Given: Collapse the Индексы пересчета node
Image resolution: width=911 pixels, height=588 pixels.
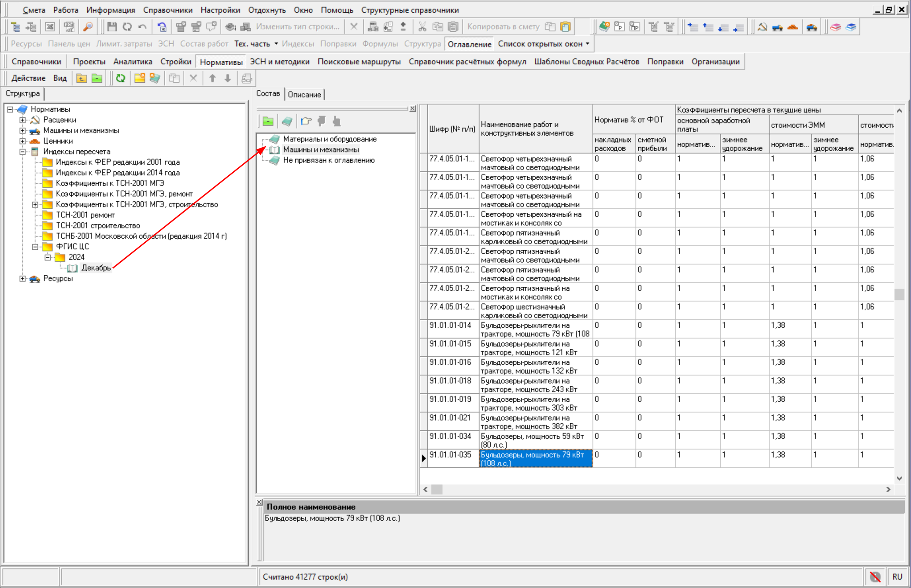Looking at the screenshot, I should click(x=22, y=152).
